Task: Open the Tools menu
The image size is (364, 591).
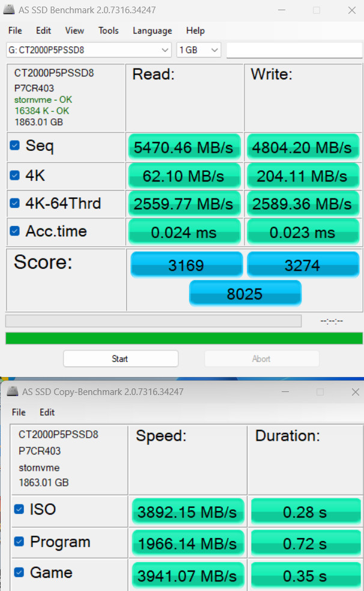Action: click(x=108, y=31)
